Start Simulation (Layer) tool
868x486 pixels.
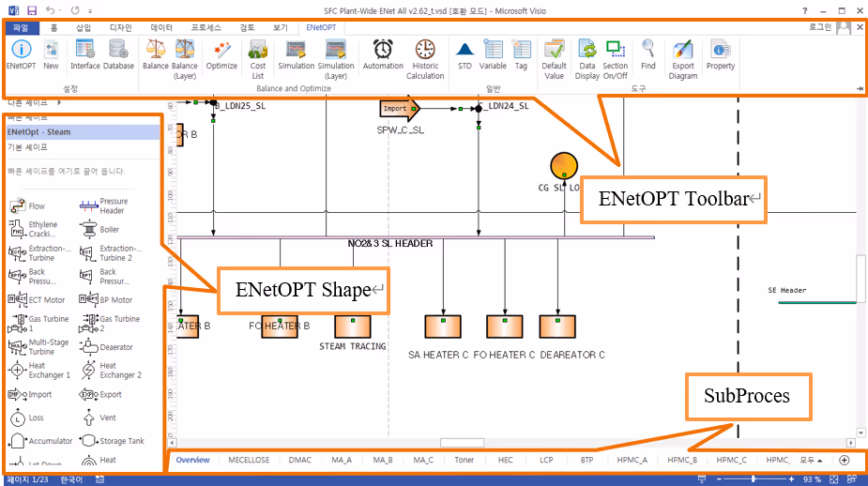[335, 59]
